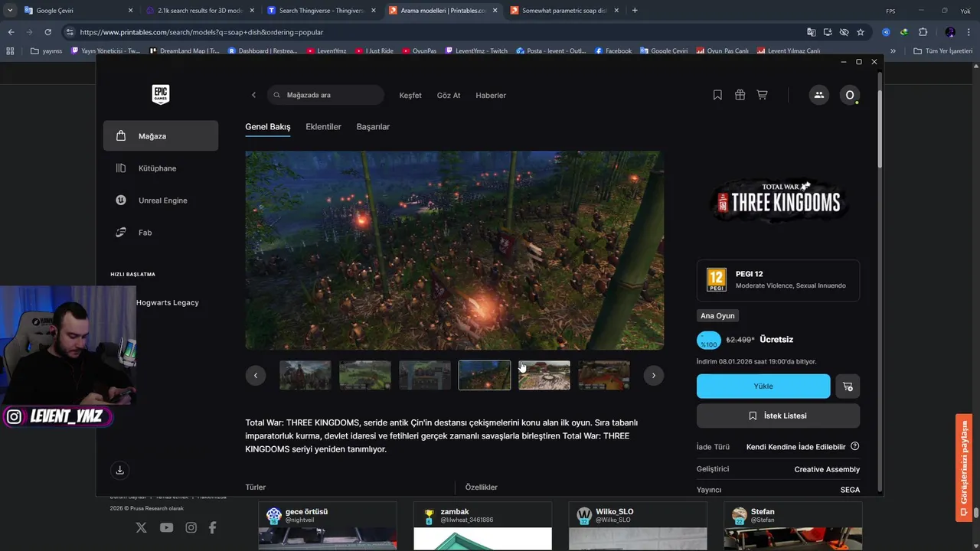This screenshot has height=551, width=980.
Task: Switch to the Search Thingiverse browser tab
Action: coord(322,11)
